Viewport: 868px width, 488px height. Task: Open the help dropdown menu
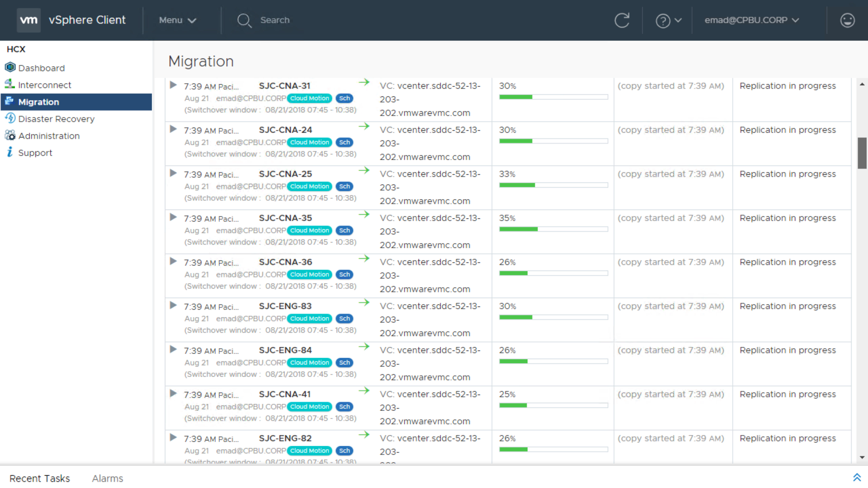click(668, 20)
